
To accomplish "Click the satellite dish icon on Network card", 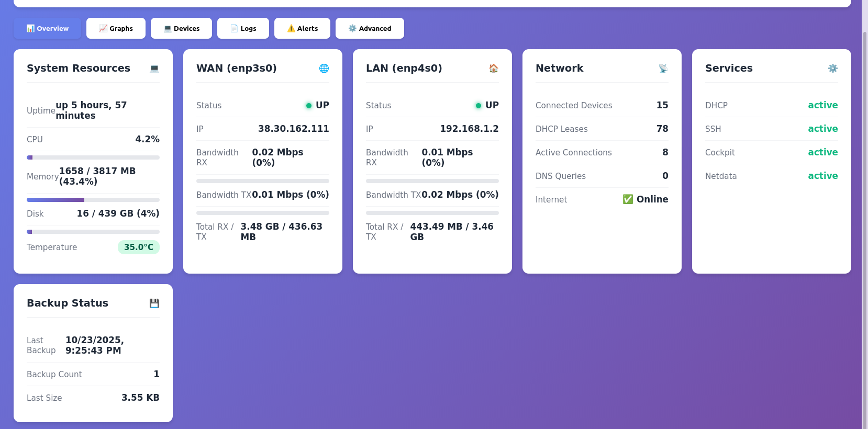I will (x=663, y=69).
